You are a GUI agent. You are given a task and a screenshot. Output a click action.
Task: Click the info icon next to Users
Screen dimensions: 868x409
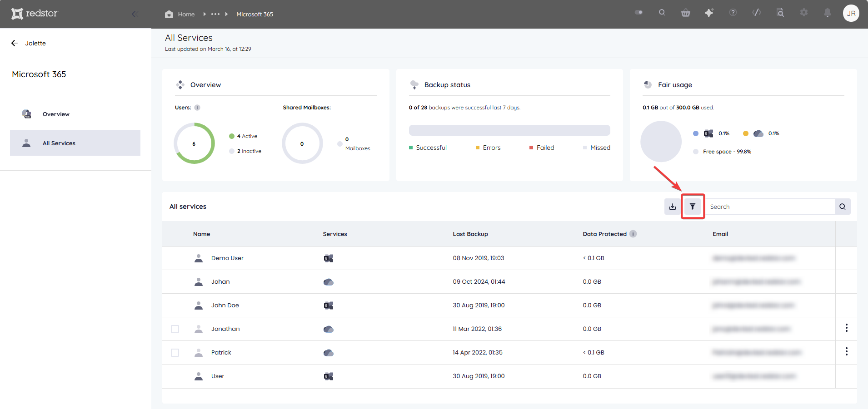pyautogui.click(x=197, y=108)
